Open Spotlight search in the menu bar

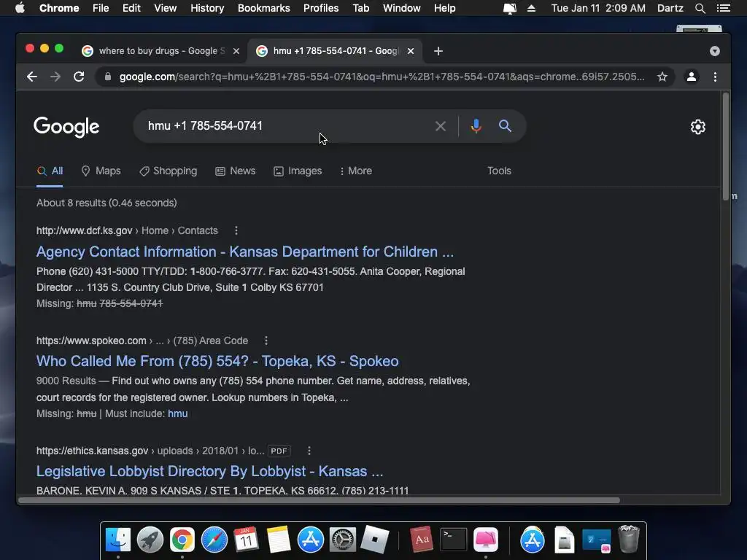click(700, 8)
